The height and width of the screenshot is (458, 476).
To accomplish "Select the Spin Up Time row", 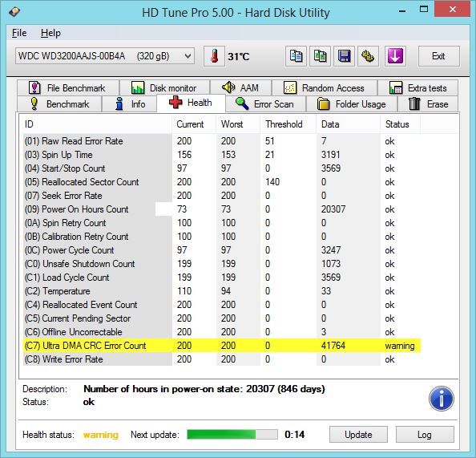I will pos(222,155).
